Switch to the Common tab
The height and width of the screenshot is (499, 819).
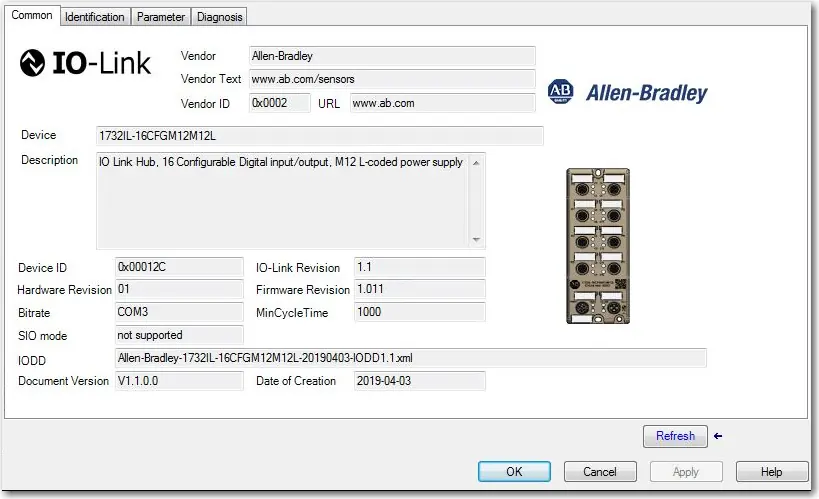pos(32,15)
